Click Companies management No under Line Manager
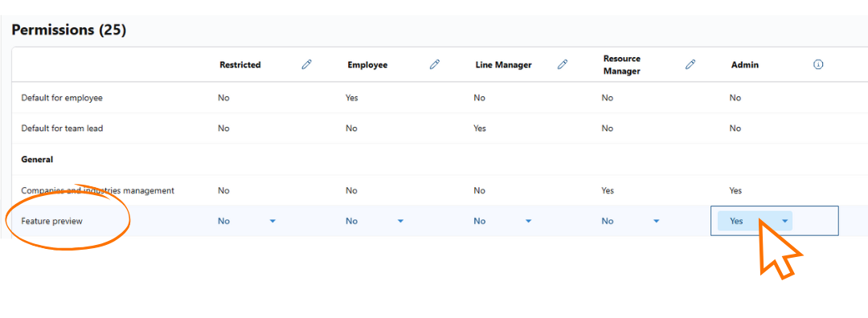The height and width of the screenshot is (318, 868). click(x=479, y=190)
